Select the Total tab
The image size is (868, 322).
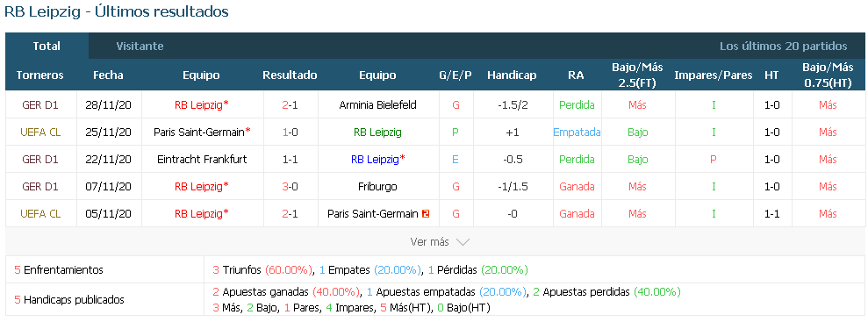(47, 47)
